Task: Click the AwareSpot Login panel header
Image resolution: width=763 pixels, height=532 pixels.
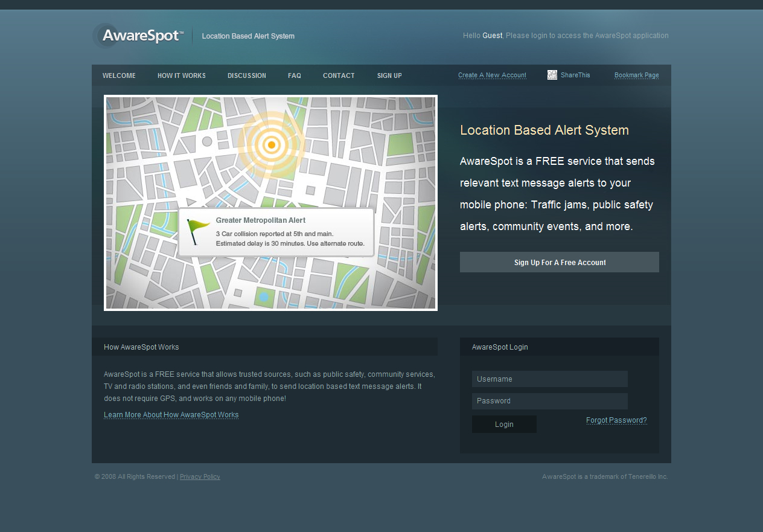Action: 560,347
